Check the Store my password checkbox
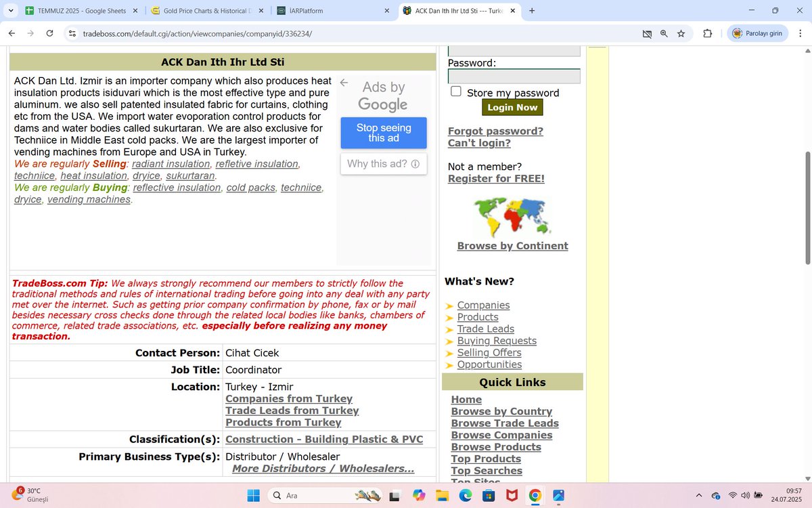Screen dimensions: 812x508 456,91
